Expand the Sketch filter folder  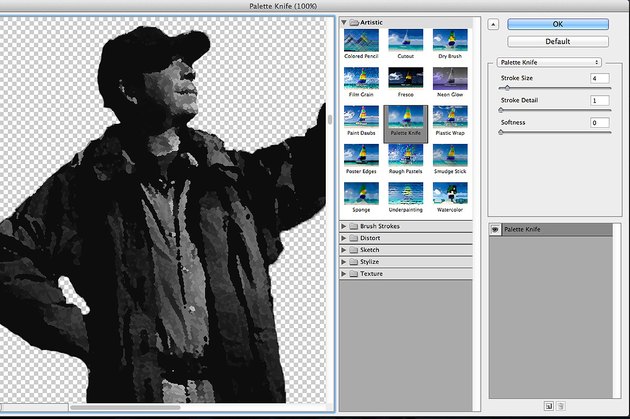[344, 250]
